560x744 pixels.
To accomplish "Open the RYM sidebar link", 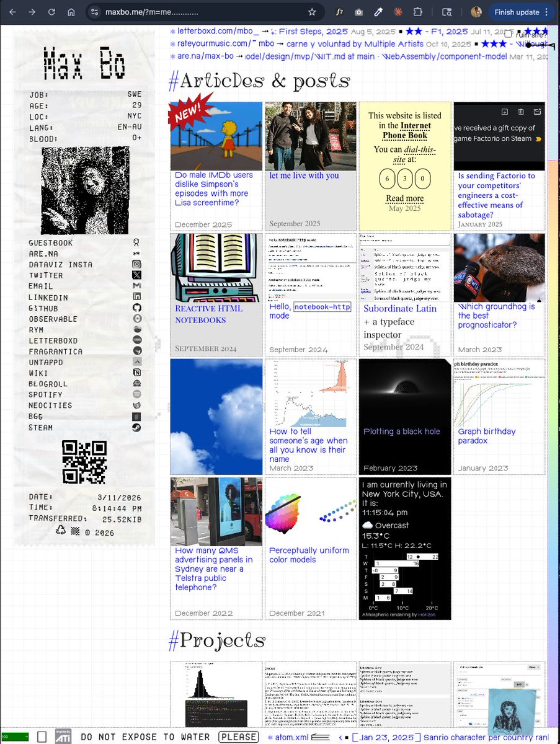I will tap(36, 330).
